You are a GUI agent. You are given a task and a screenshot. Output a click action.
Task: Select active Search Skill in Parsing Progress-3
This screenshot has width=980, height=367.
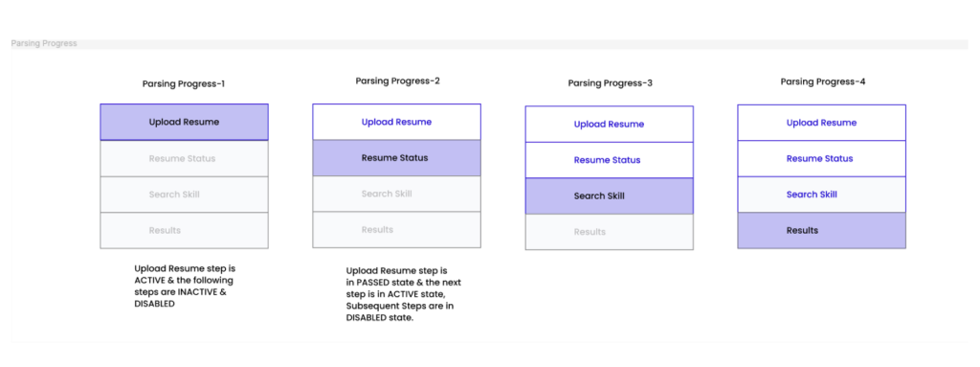click(x=609, y=196)
